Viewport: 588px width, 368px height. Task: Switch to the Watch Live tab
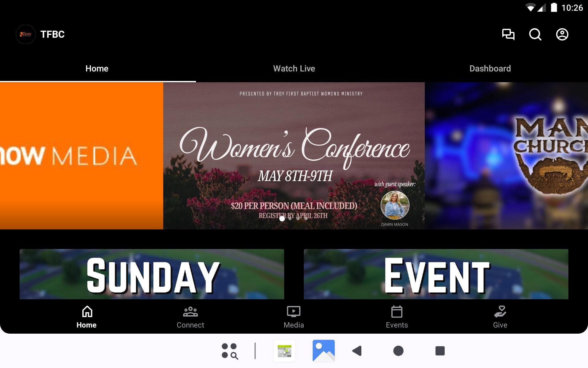[x=294, y=68]
